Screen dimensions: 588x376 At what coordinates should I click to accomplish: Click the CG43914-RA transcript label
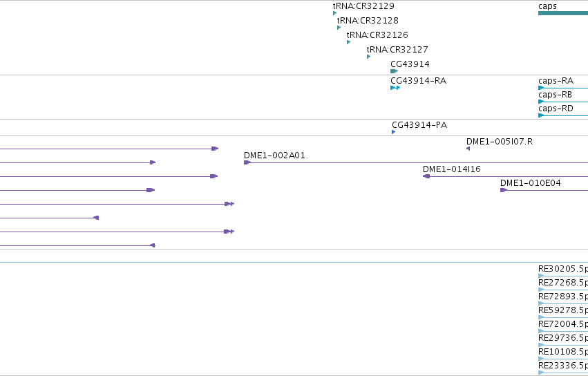click(x=418, y=81)
